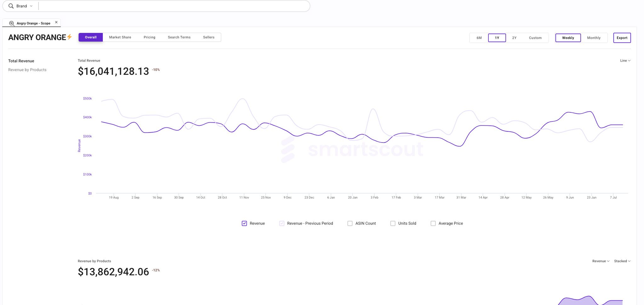Image resolution: width=644 pixels, height=305 pixels.
Task: Open the Stacked display dropdown
Action: [622, 261]
